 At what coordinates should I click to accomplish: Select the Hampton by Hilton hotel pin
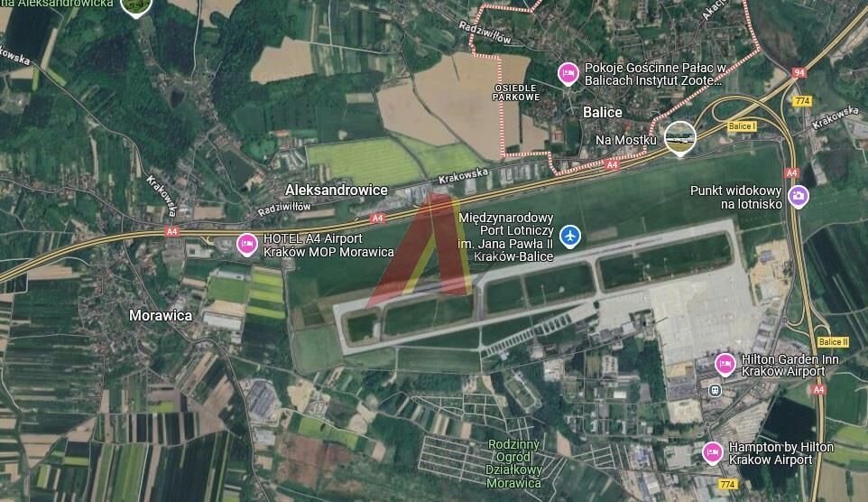click(x=713, y=452)
